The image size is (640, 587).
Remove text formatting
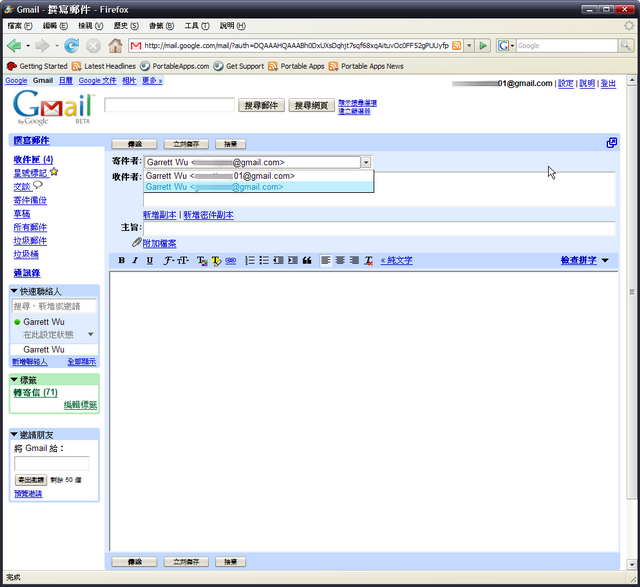click(x=369, y=260)
